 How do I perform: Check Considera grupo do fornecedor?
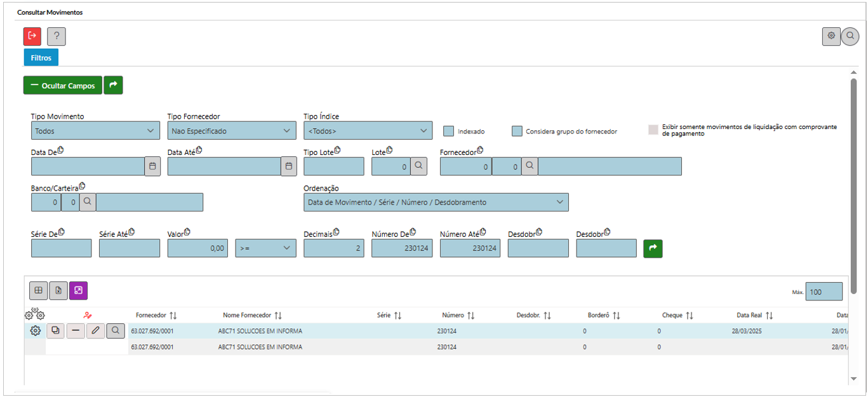[517, 131]
